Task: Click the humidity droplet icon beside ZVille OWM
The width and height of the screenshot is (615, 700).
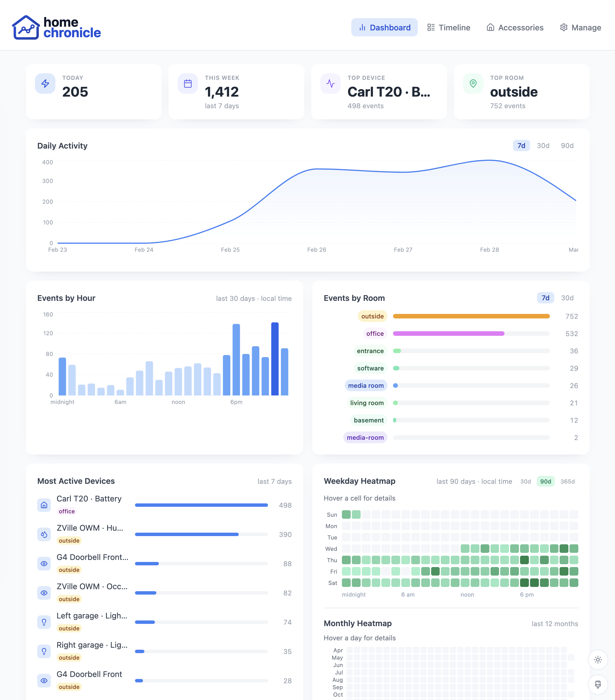Action: click(44, 534)
